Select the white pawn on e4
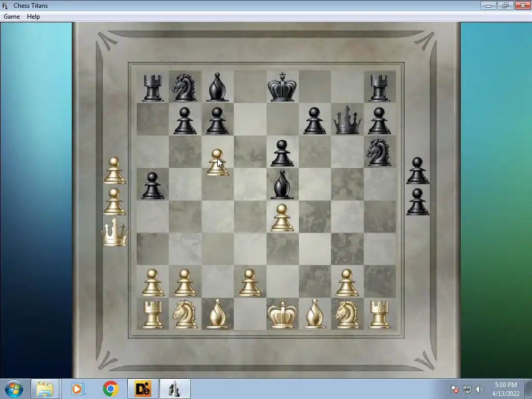The width and height of the screenshot is (532, 399). [282, 218]
